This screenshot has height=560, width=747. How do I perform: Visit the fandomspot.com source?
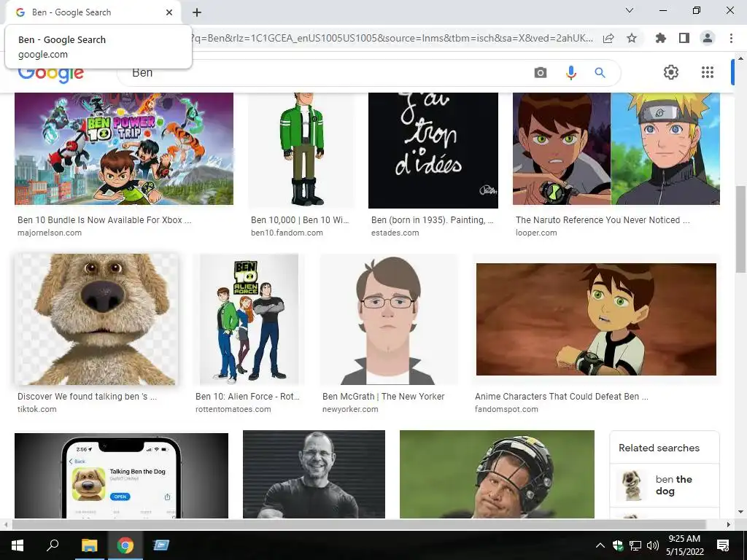[506, 409]
